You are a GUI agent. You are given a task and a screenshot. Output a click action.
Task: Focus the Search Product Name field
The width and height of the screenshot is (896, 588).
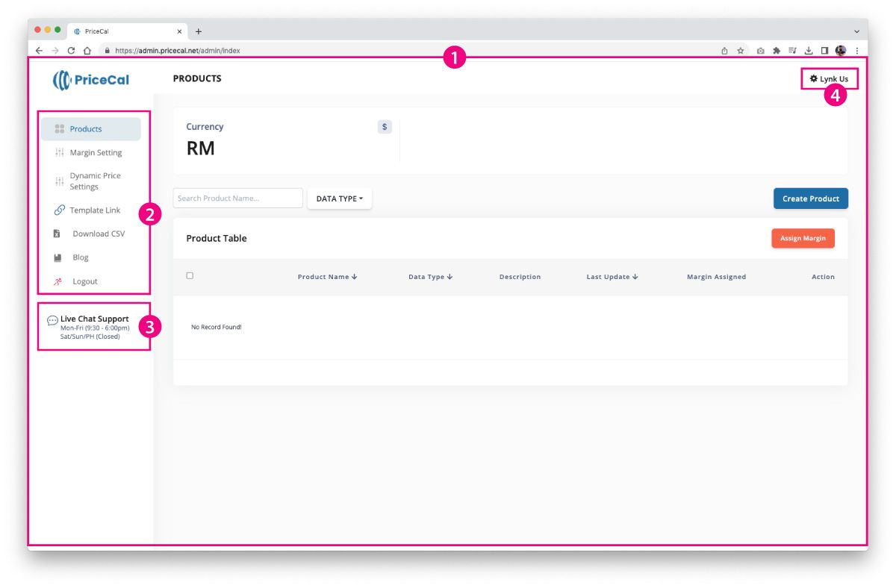click(237, 198)
